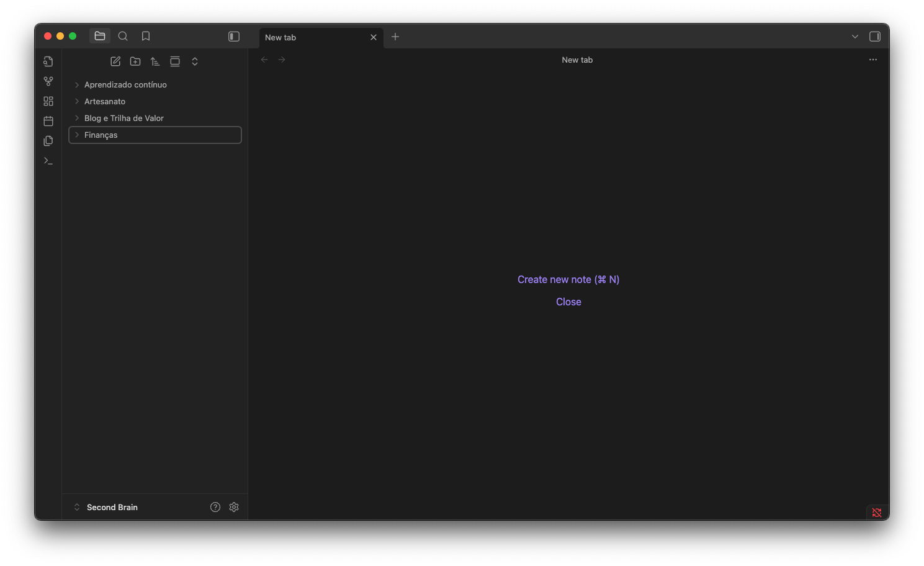
Task: Create new canvas from ribbon icon
Action: (48, 101)
